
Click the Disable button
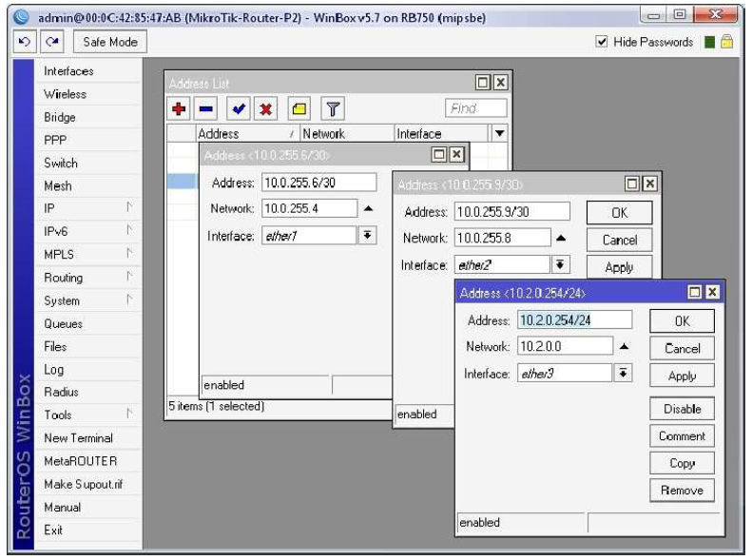pos(682,409)
